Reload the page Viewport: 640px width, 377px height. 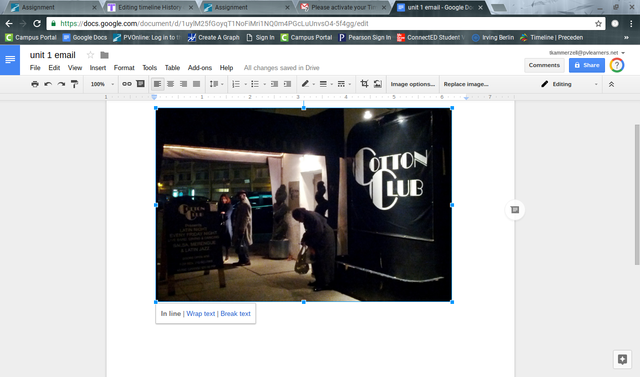click(x=37, y=24)
